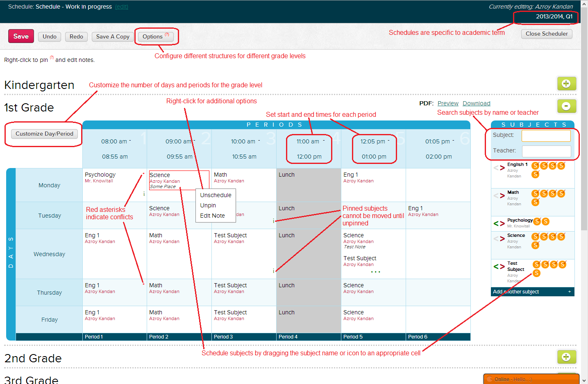588x384 pixels.
Task: Click the help icon after 'Right-click to pin'
Action: [51, 57]
